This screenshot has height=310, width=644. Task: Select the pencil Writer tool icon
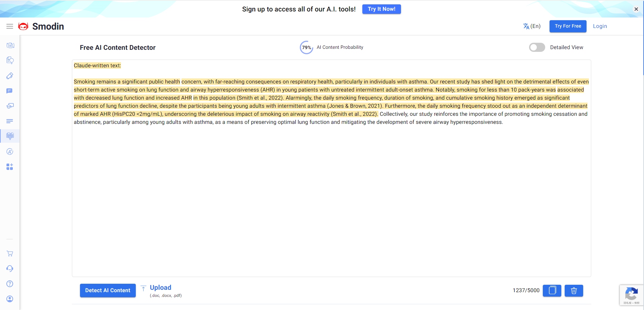click(10, 76)
